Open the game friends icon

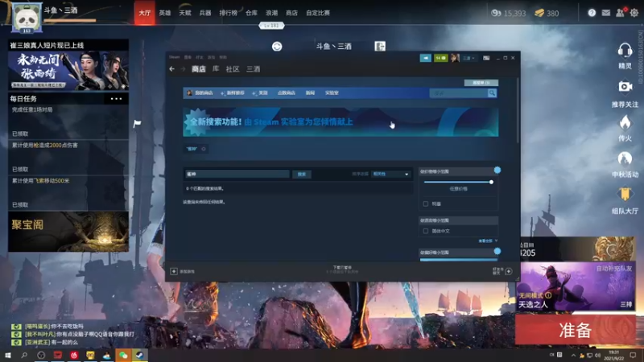tap(620, 13)
